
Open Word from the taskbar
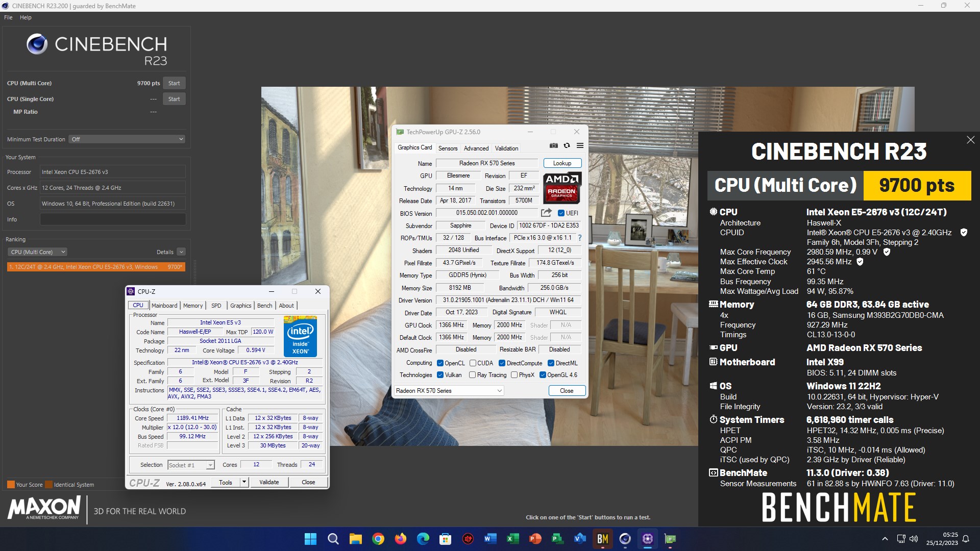pos(490,539)
